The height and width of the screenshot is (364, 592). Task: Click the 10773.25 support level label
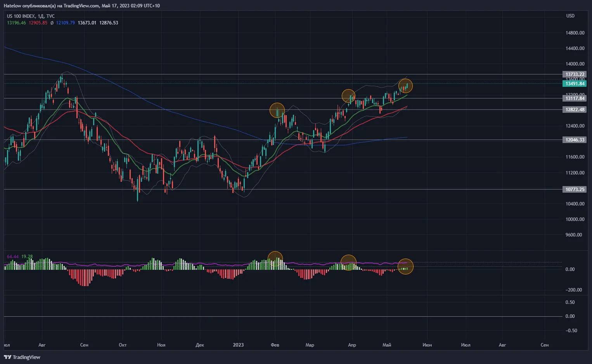coord(575,190)
